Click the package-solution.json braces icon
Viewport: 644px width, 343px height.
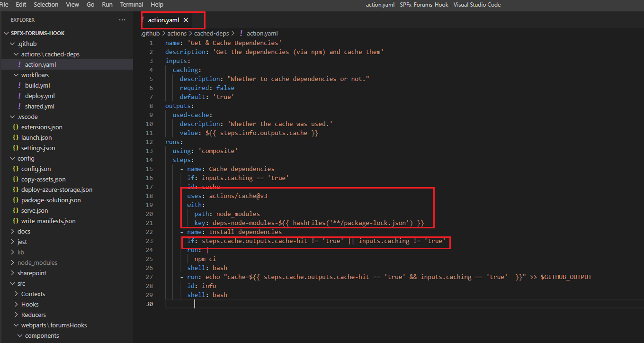tap(16, 200)
